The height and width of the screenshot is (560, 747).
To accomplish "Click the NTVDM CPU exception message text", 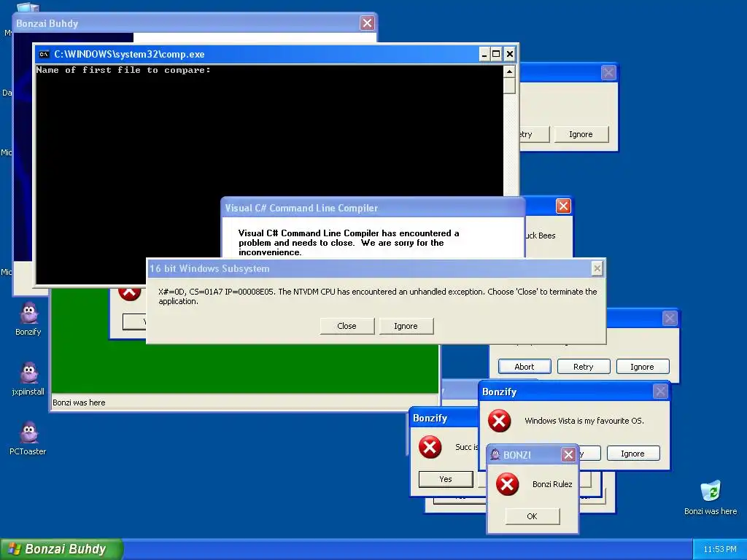I will pos(378,296).
